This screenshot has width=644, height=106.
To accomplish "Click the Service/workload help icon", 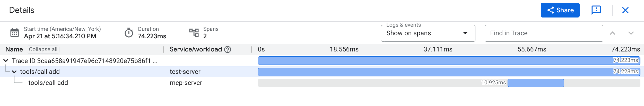I will (228, 49).
